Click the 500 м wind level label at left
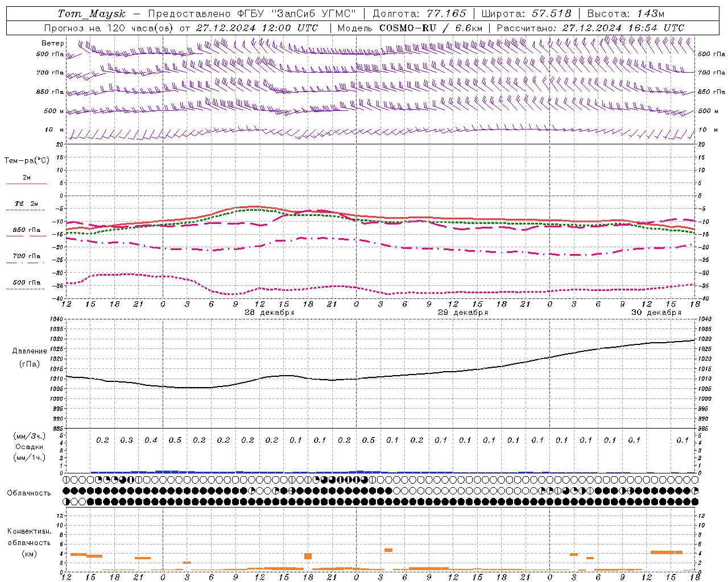This screenshot has height=582, width=728. pyautogui.click(x=54, y=111)
